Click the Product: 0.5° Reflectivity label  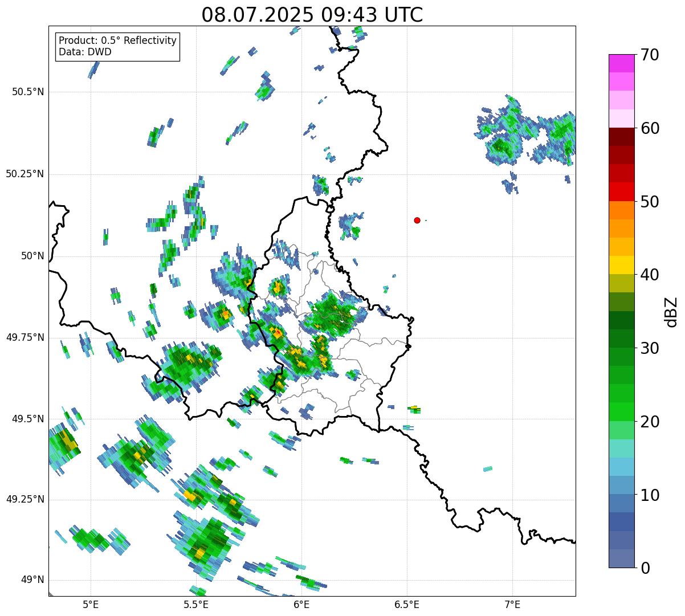click(x=118, y=40)
